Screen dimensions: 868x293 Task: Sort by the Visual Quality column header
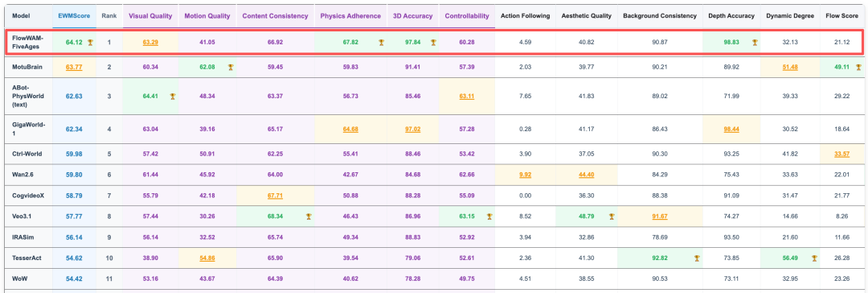[150, 16]
